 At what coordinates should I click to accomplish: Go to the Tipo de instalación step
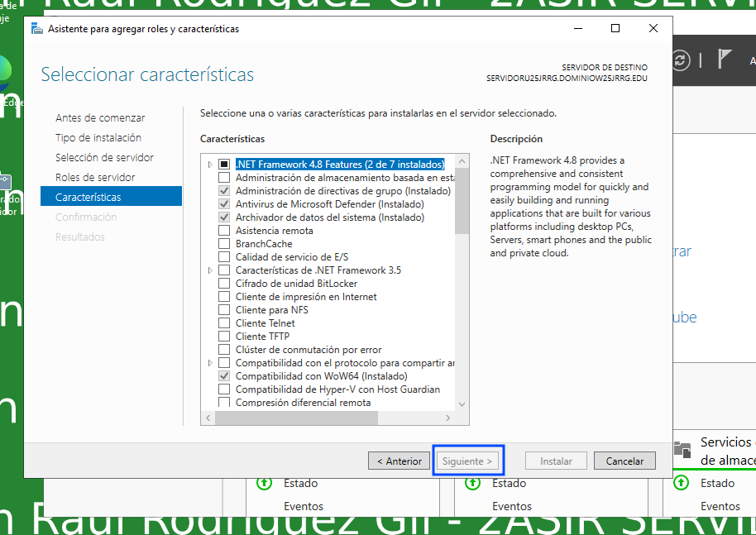(x=98, y=137)
